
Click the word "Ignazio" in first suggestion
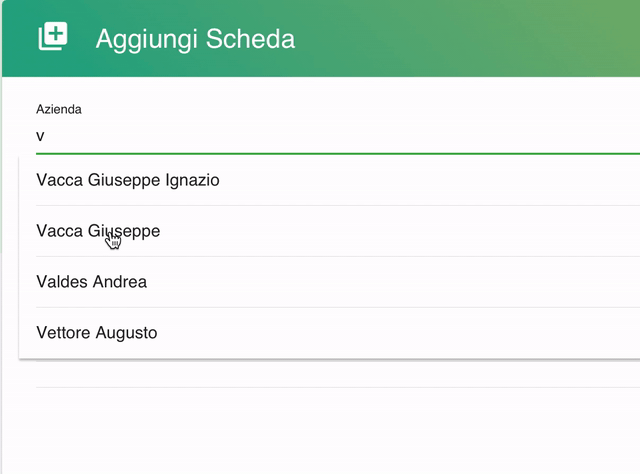pos(192,180)
